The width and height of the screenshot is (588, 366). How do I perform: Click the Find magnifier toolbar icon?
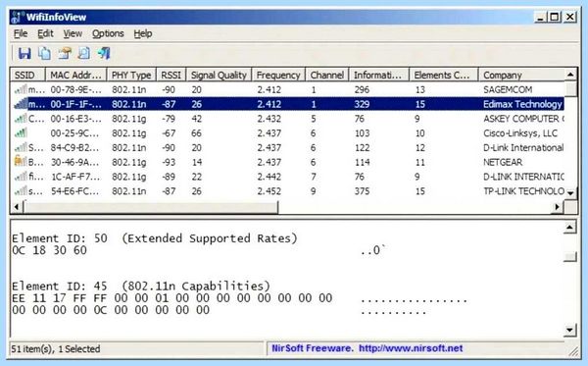click(x=83, y=53)
